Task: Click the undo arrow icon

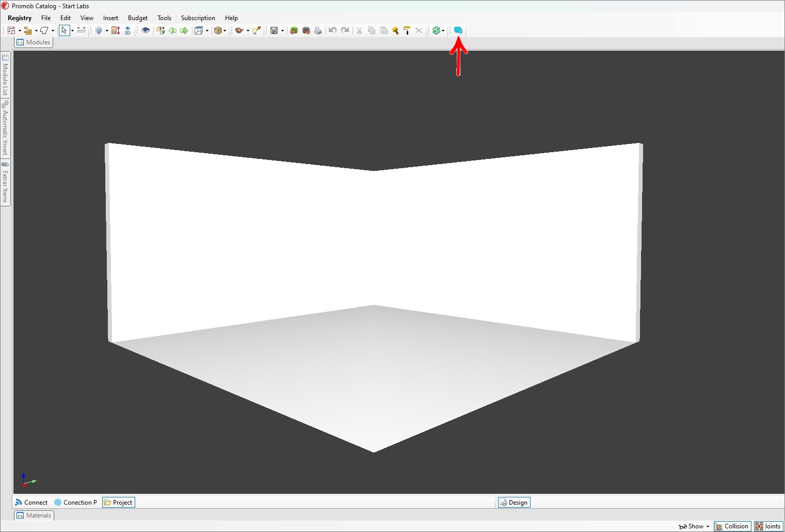Action: (333, 30)
